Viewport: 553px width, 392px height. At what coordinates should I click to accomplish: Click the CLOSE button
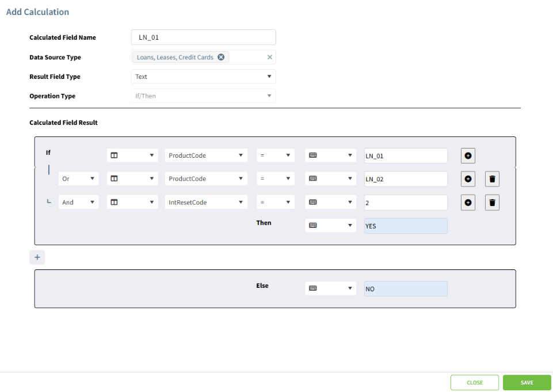pos(475,382)
